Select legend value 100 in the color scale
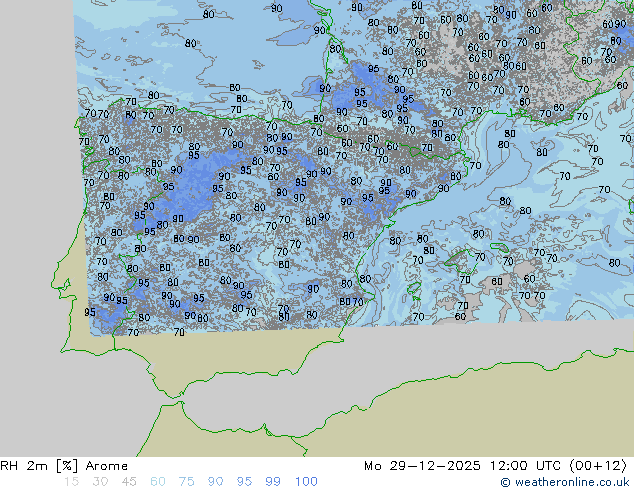The width and height of the screenshot is (634, 490). click(x=306, y=482)
